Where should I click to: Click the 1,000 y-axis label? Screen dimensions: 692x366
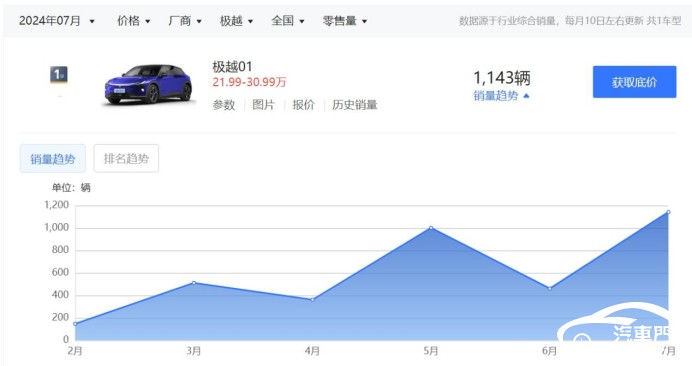pyautogui.click(x=56, y=227)
